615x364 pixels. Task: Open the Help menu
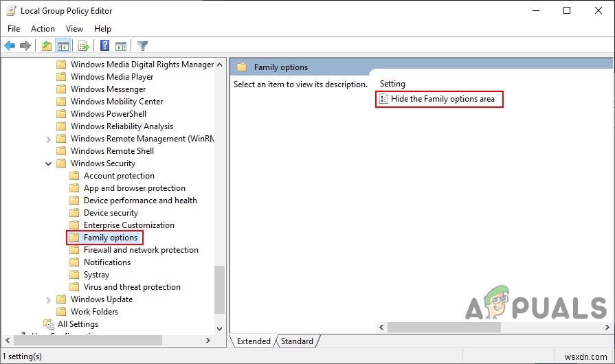tap(102, 29)
